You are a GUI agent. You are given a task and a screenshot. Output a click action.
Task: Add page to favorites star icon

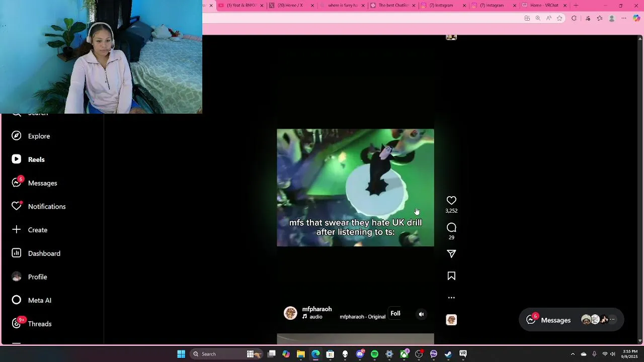click(x=559, y=18)
